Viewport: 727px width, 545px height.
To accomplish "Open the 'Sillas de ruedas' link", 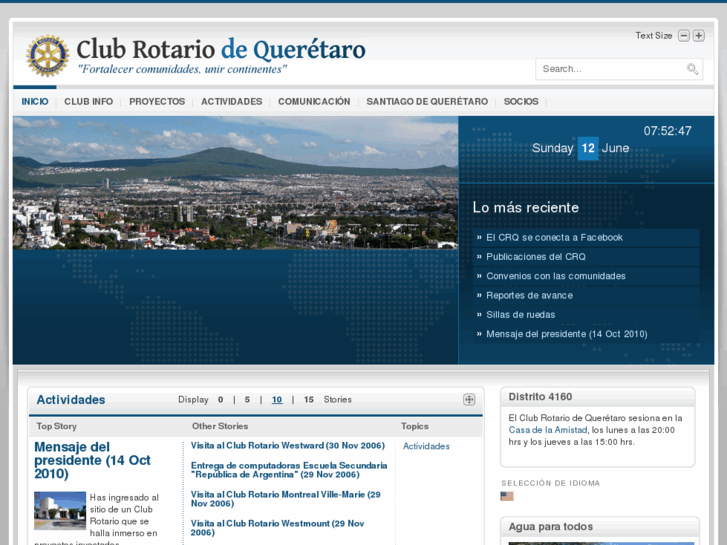I will (x=521, y=315).
